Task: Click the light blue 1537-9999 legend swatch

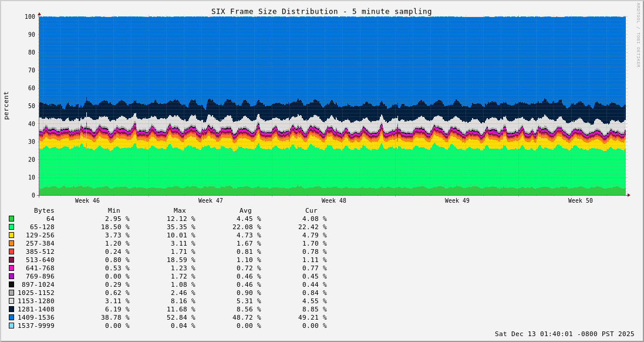Action: pos(11,326)
